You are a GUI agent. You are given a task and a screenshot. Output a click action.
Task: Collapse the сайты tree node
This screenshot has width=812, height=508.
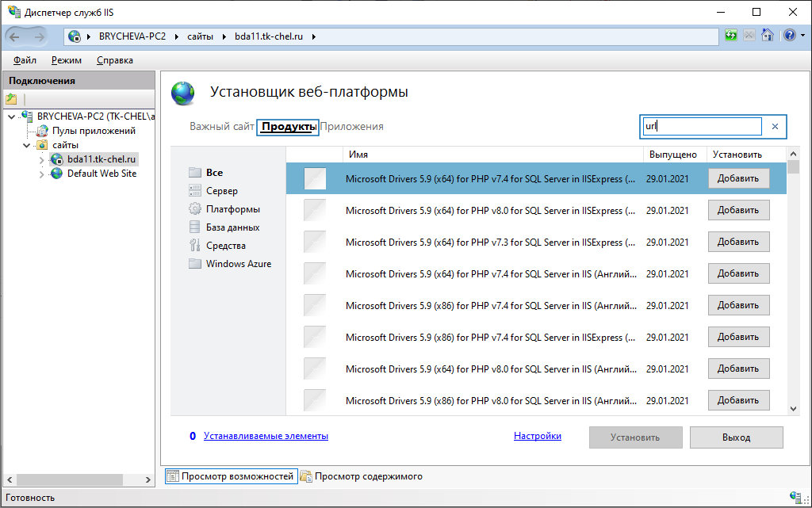(26, 145)
